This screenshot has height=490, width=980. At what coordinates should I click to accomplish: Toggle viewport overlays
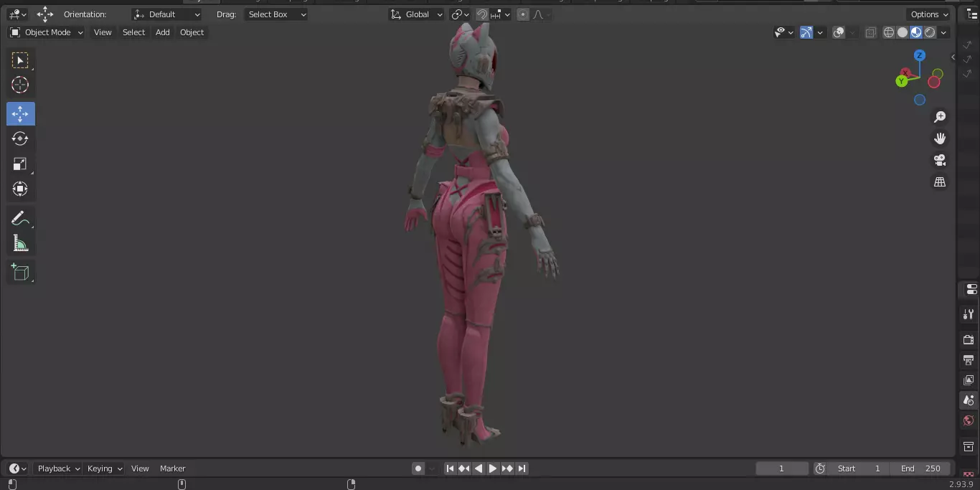pyautogui.click(x=839, y=32)
